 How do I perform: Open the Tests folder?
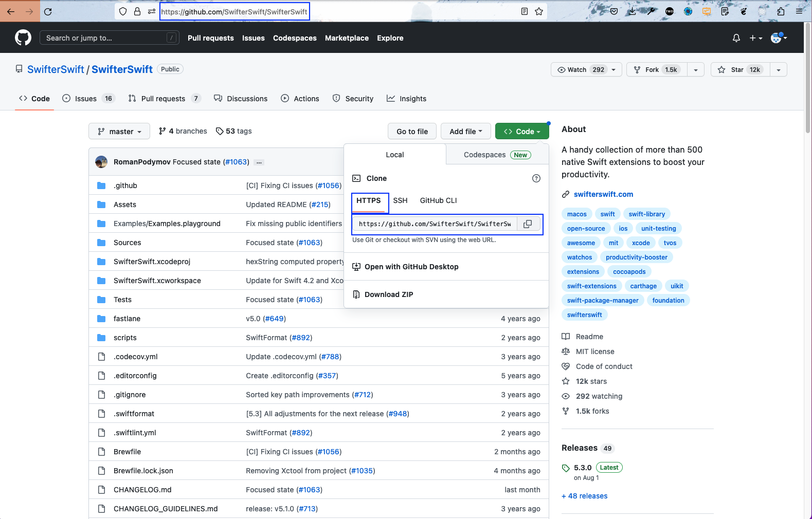coord(122,300)
